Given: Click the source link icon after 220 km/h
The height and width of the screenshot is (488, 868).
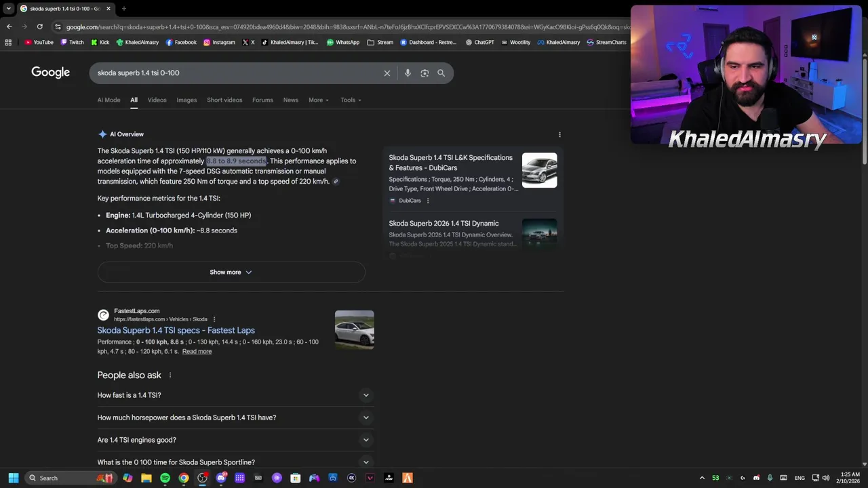Looking at the screenshot, I should tap(336, 182).
